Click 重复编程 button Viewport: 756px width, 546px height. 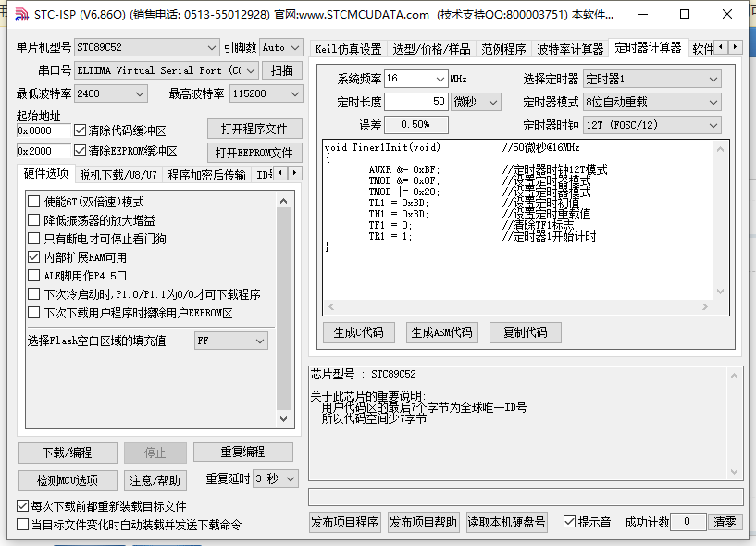(242, 452)
